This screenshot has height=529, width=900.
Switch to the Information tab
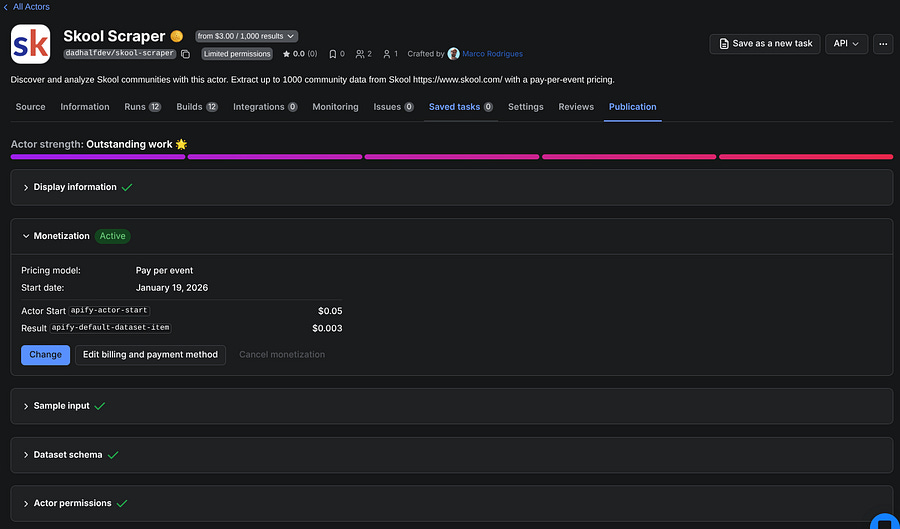coord(85,107)
